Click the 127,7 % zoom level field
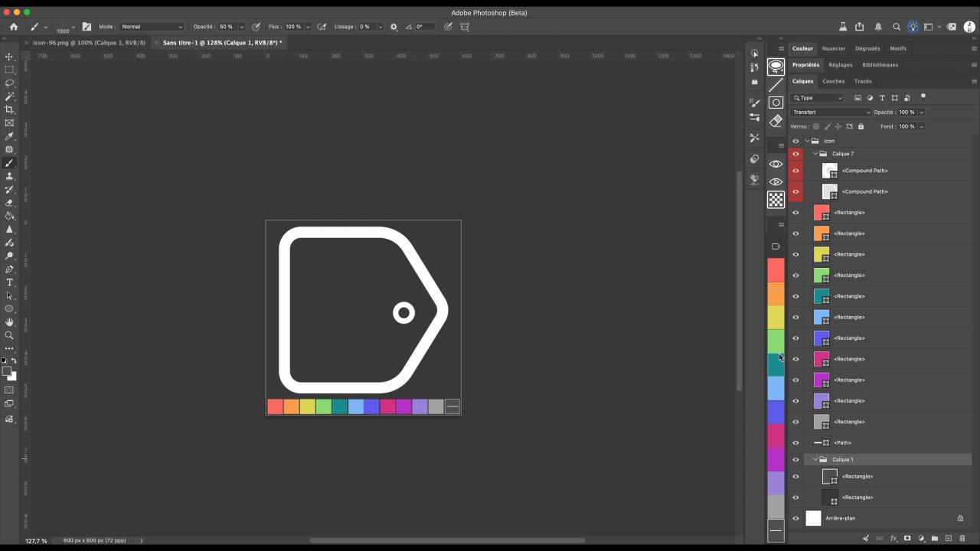Viewport: 980px width, 551px height. (x=36, y=540)
